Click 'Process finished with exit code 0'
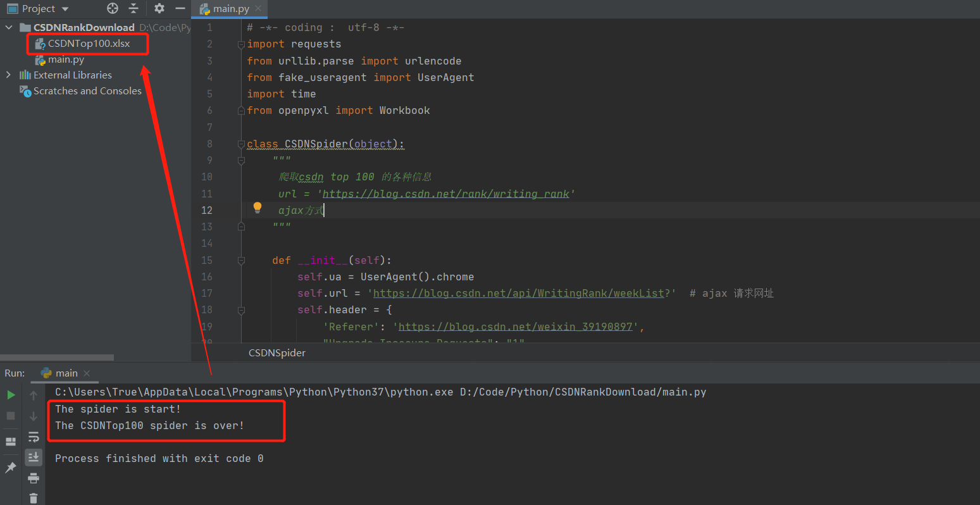Viewport: 980px width, 505px height. [x=159, y=458]
